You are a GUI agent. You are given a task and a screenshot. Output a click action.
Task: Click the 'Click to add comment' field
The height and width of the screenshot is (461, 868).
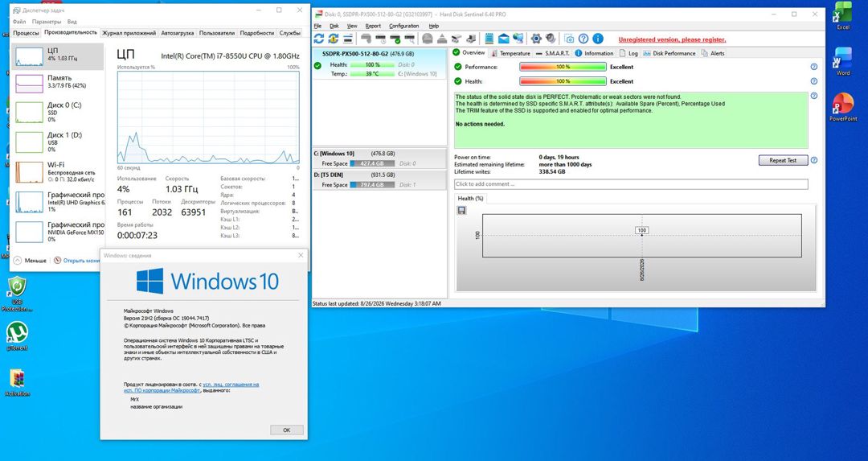(631, 184)
